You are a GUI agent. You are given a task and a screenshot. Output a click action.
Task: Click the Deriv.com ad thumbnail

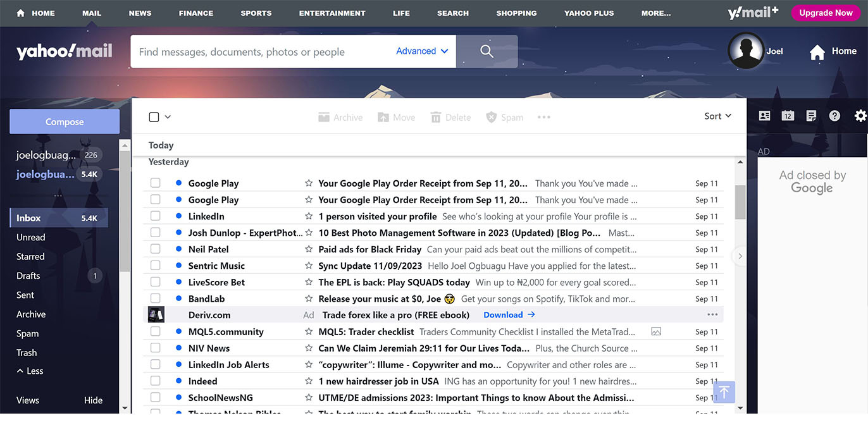[156, 315]
